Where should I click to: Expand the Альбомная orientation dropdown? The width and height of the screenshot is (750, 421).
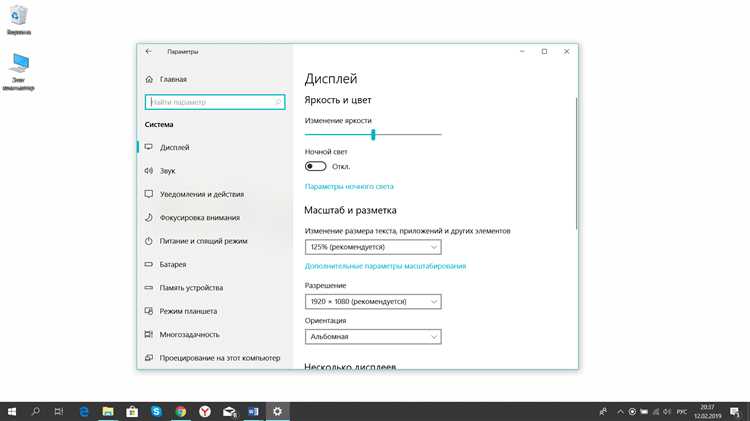pos(373,337)
